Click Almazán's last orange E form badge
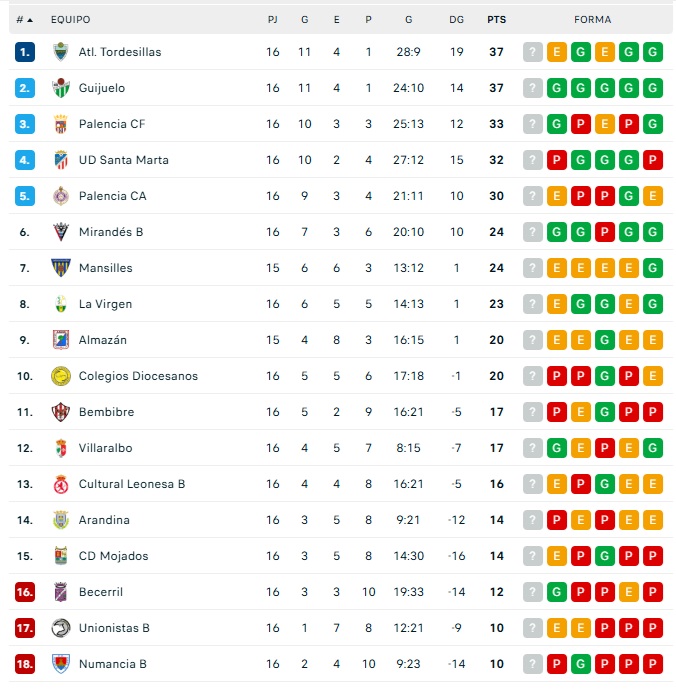Viewport: 676px width, 690px height. click(653, 340)
